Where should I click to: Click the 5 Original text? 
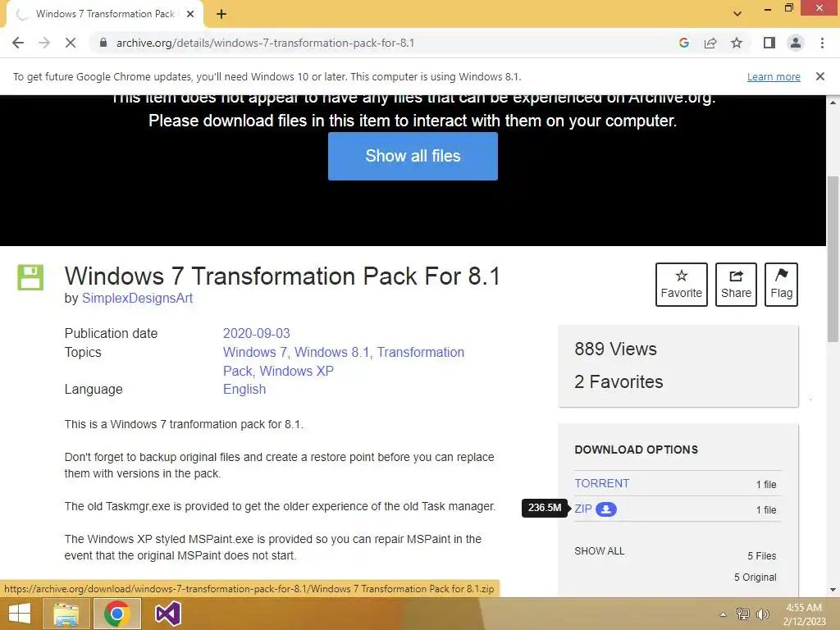[x=755, y=577]
